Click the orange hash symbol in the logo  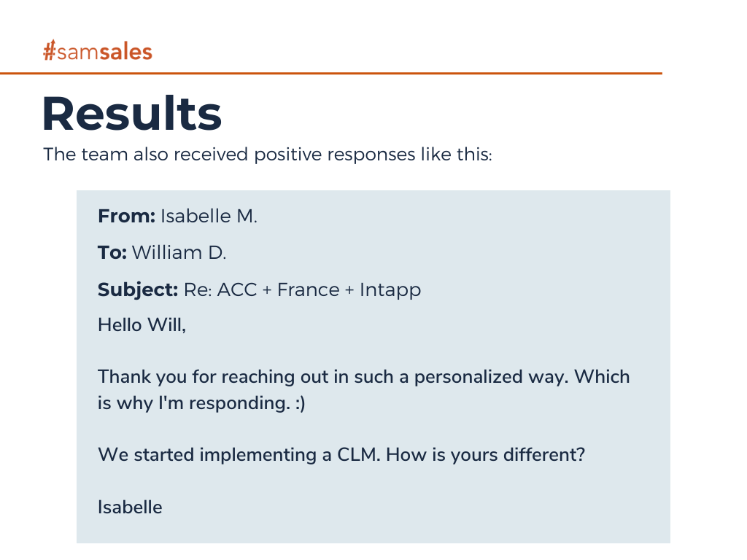50,52
